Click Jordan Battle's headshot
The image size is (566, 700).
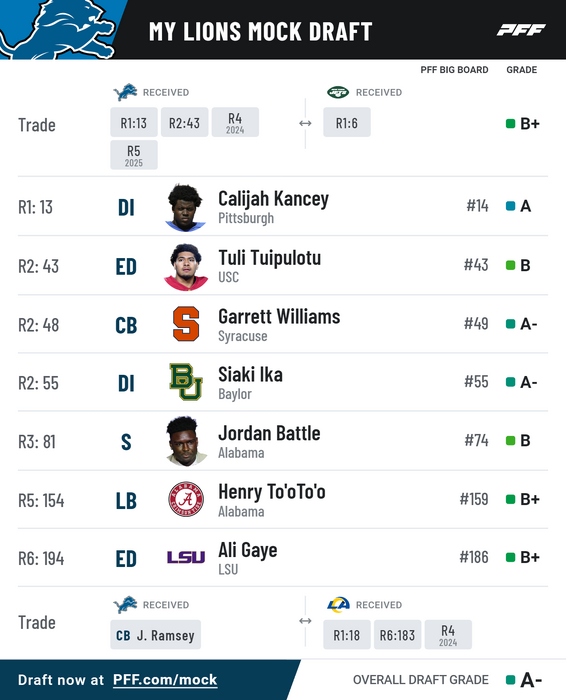(186, 441)
